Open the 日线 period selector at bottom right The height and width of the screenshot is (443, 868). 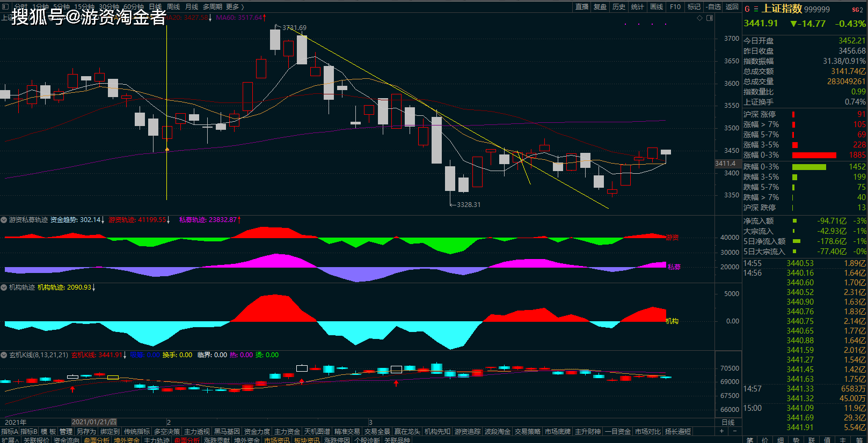[x=728, y=423]
